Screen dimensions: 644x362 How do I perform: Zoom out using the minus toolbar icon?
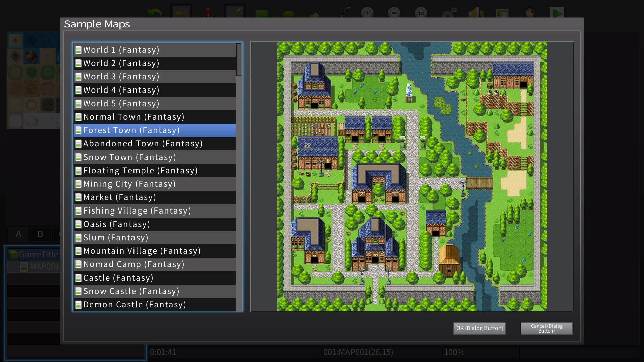393,13
